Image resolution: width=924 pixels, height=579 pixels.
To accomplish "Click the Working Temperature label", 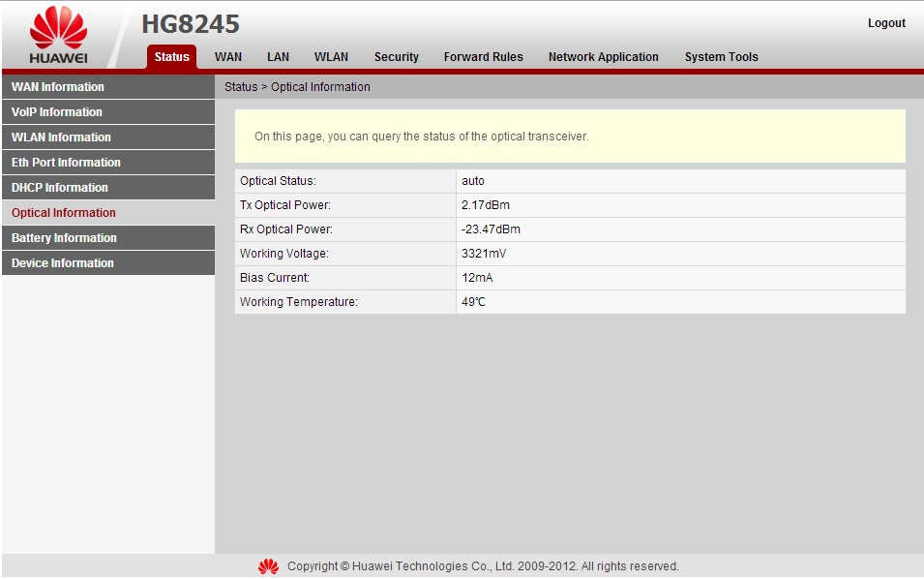I will click(x=299, y=302).
